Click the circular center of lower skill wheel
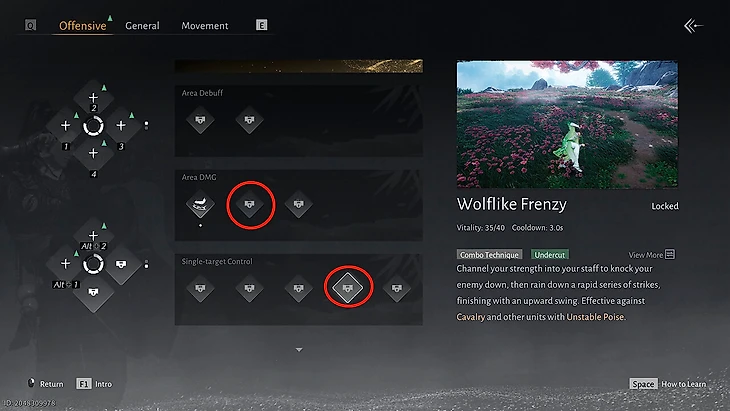 93,264
